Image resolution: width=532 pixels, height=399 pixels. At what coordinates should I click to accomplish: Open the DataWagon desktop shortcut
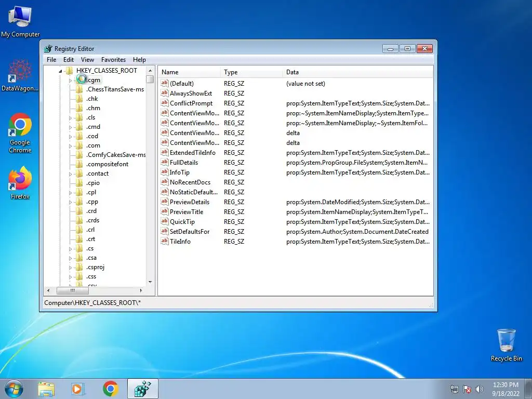[20, 76]
